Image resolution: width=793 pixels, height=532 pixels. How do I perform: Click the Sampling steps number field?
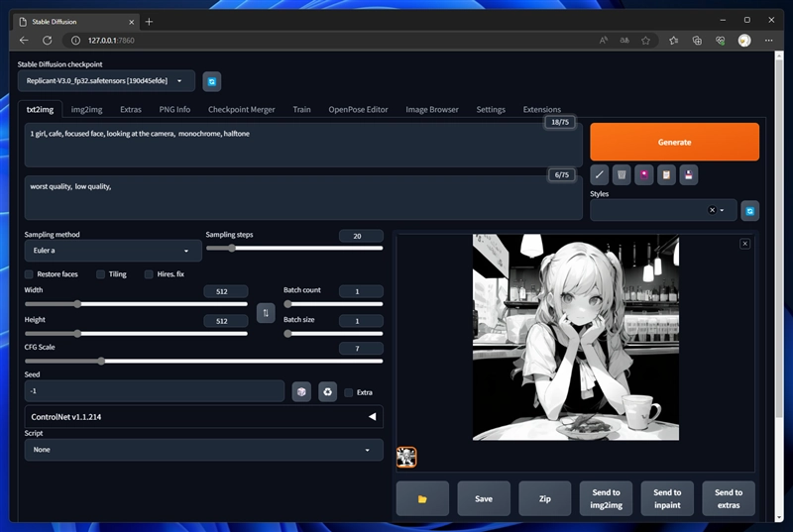[361, 236]
